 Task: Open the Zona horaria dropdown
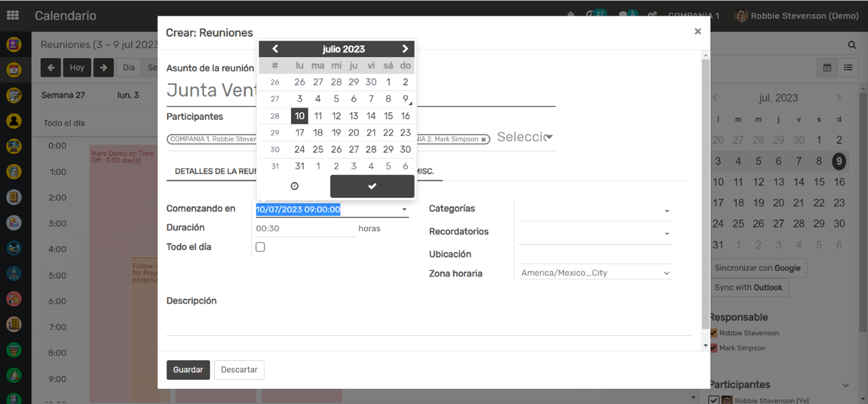click(595, 273)
